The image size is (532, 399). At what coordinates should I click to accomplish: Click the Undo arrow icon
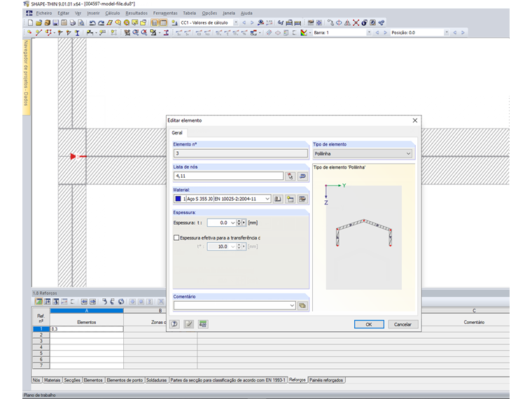point(92,22)
